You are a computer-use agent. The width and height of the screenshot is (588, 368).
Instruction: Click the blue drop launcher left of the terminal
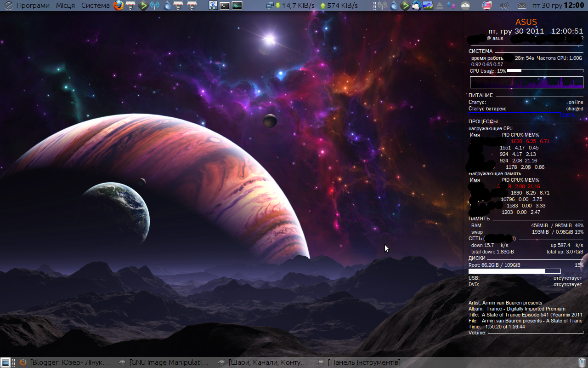point(167,6)
